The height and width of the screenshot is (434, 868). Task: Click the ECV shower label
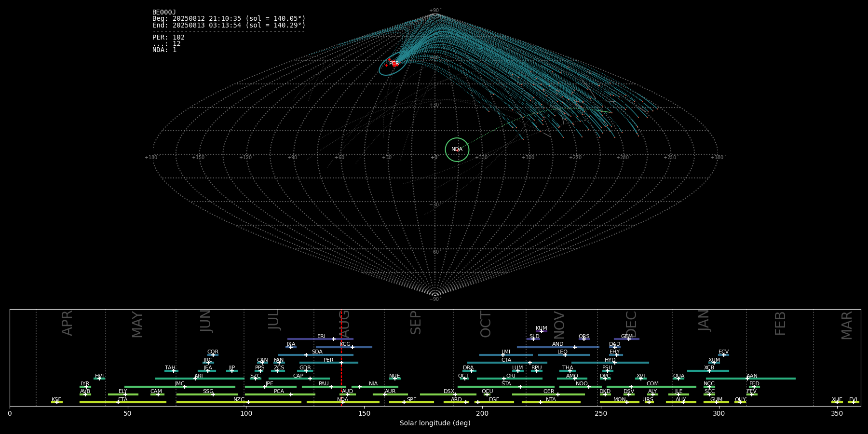pyautogui.click(x=723, y=352)
